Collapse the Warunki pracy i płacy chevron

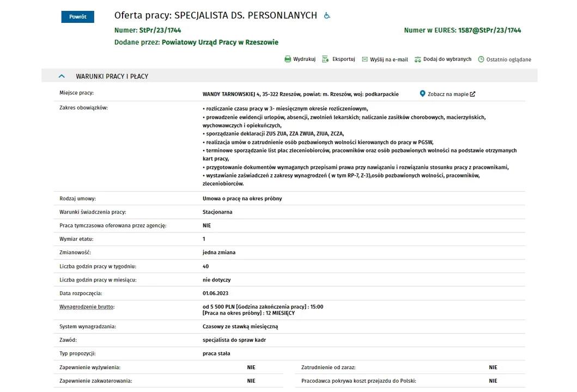point(62,76)
